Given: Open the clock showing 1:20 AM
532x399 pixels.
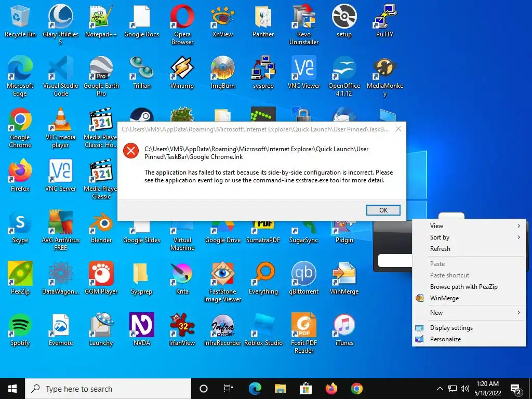Looking at the screenshot, I should click(488, 389).
